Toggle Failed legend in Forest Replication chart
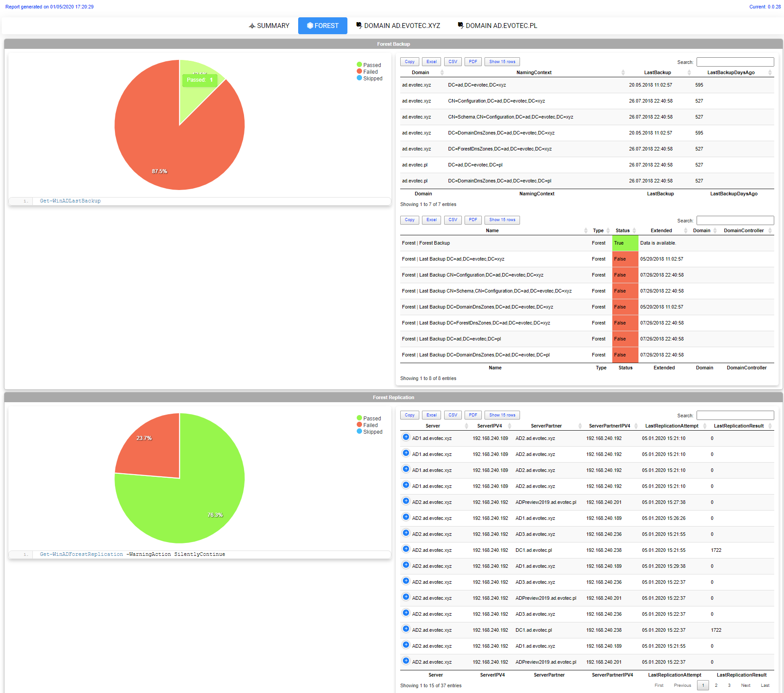784x693 pixels. pyautogui.click(x=367, y=425)
